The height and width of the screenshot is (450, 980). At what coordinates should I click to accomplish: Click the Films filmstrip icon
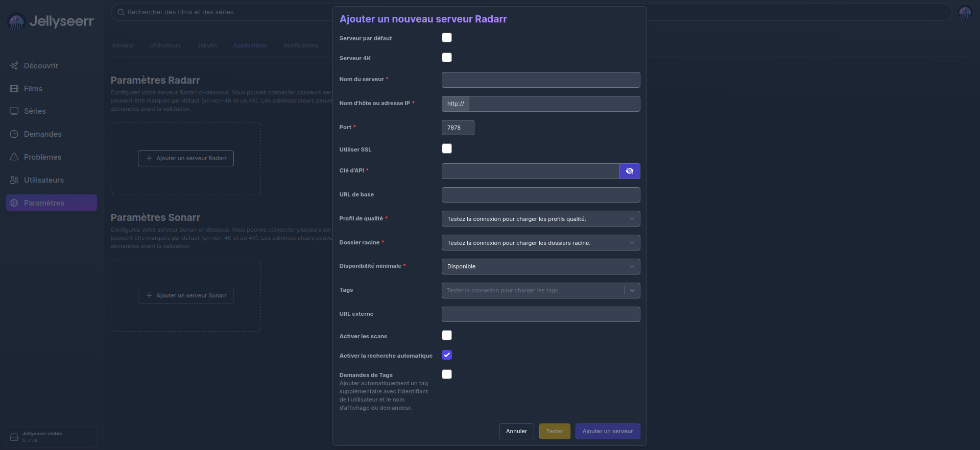click(x=14, y=89)
